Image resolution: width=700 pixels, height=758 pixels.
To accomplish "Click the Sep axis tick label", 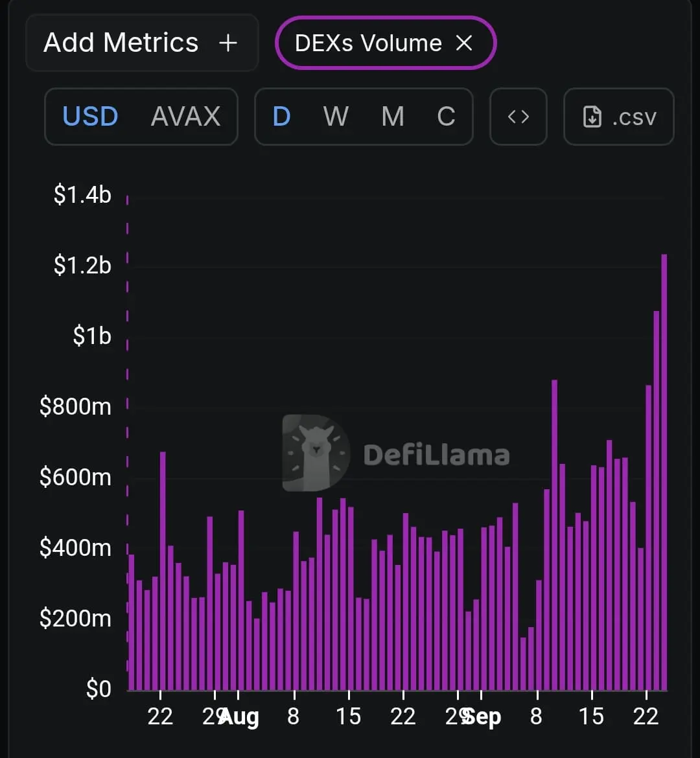I will [482, 717].
